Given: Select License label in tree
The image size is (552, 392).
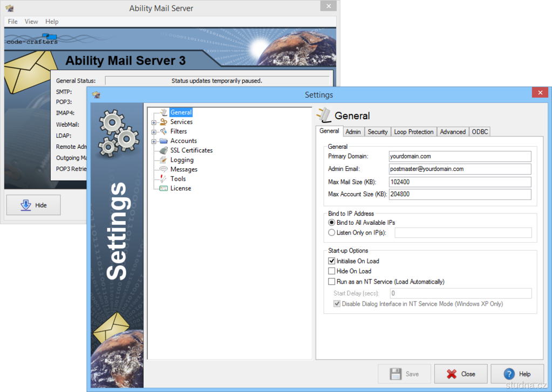Looking at the screenshot, I should (181, 188).
